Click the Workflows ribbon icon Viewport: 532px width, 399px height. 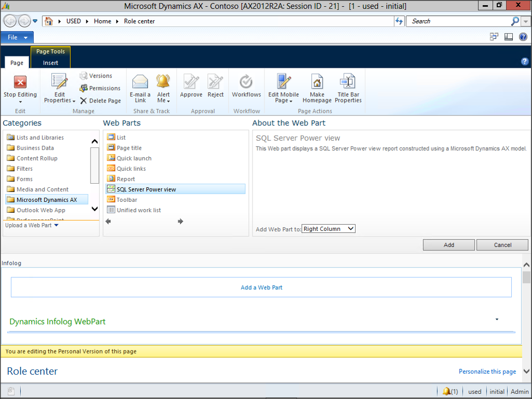click(x=246, y=83)
